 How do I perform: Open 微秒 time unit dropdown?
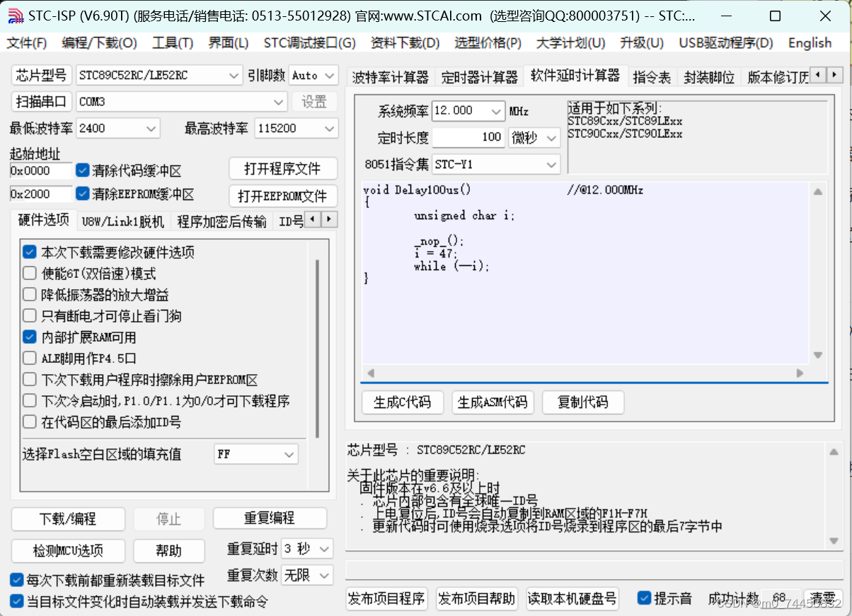point(534,137)
